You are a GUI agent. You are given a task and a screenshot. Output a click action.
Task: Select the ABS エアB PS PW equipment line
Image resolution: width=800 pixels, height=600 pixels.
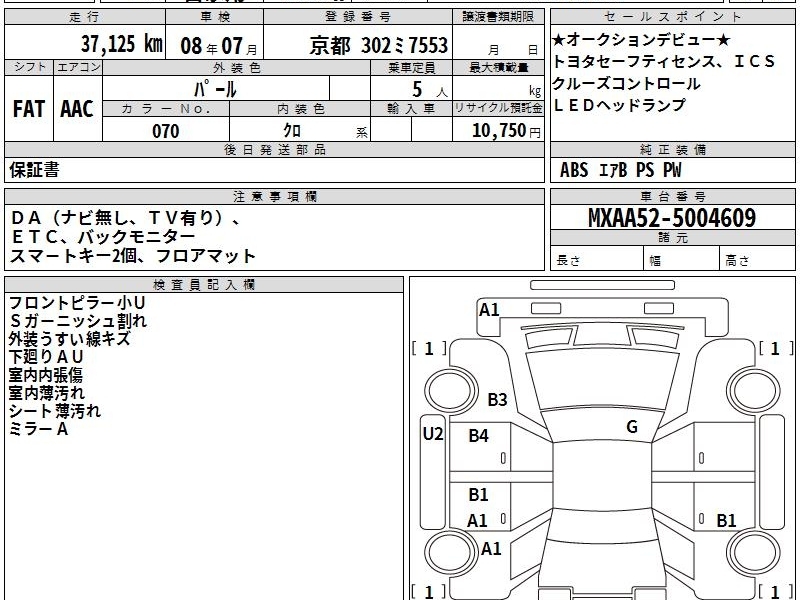(x=620, y=170)
